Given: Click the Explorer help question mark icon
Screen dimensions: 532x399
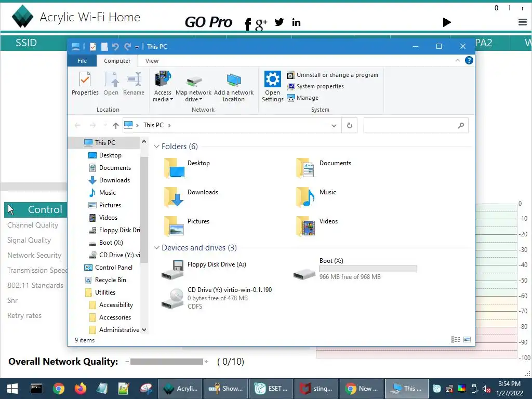Looking at the screenshot, I should coord(469,60).
